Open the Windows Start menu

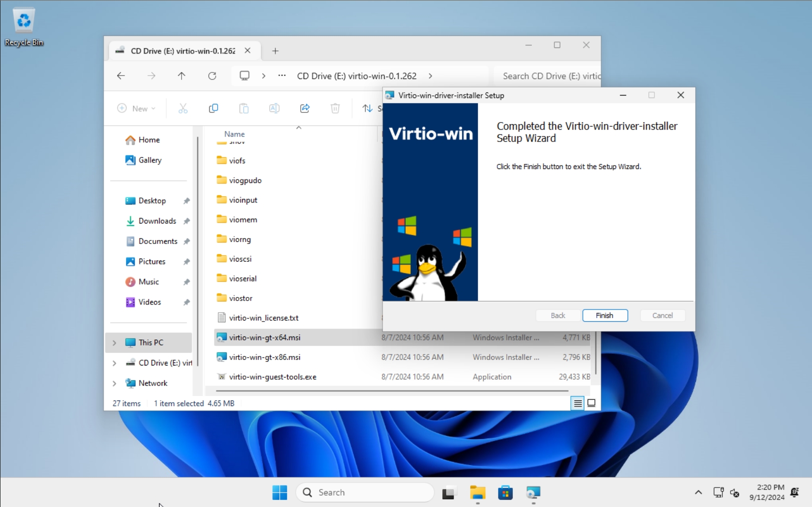coord(280,492)
